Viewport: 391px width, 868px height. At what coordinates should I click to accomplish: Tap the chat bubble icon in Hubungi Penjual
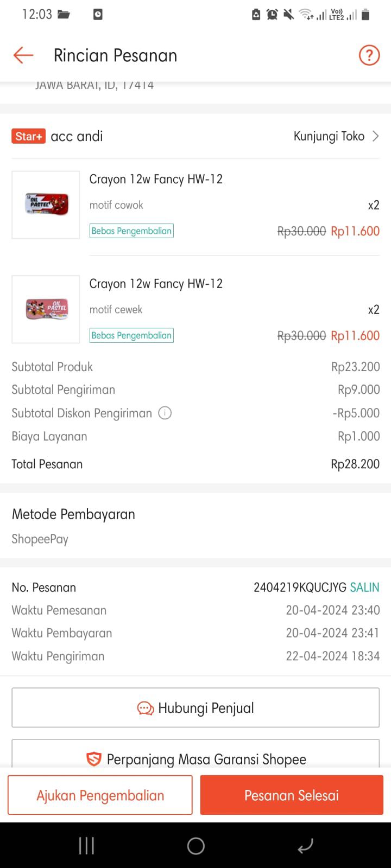coord(146,708)
